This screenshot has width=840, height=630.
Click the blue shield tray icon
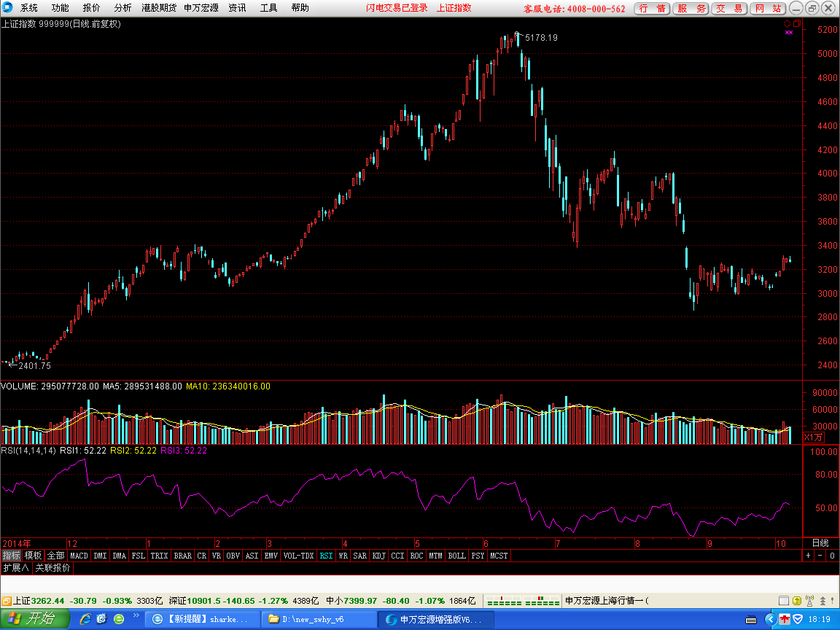pos(798,619)
